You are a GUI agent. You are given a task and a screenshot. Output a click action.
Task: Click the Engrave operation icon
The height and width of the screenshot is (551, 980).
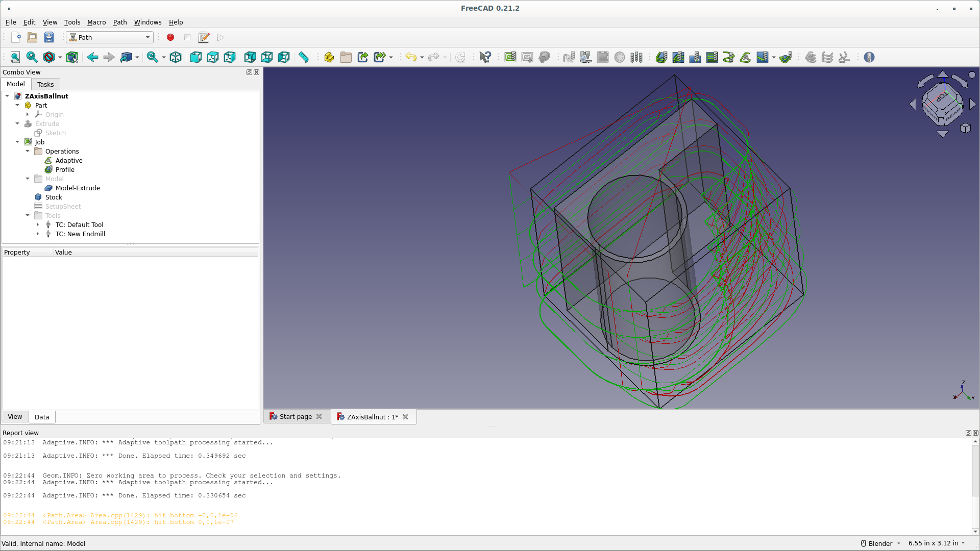(745, 57)
